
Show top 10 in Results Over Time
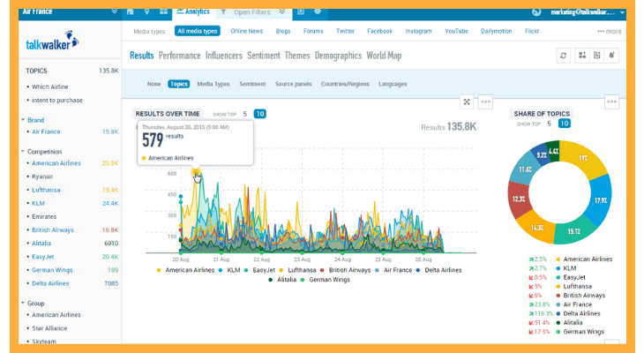pos(259,114)
